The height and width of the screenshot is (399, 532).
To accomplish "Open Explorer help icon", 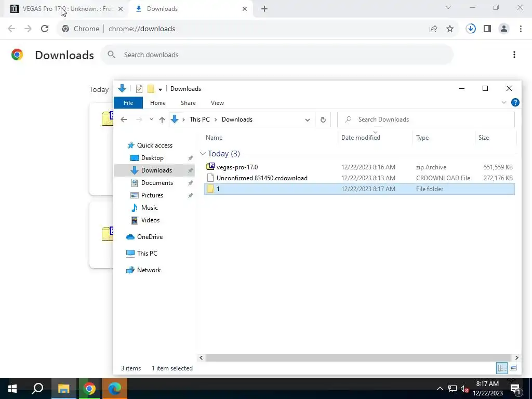I will 515,102.
